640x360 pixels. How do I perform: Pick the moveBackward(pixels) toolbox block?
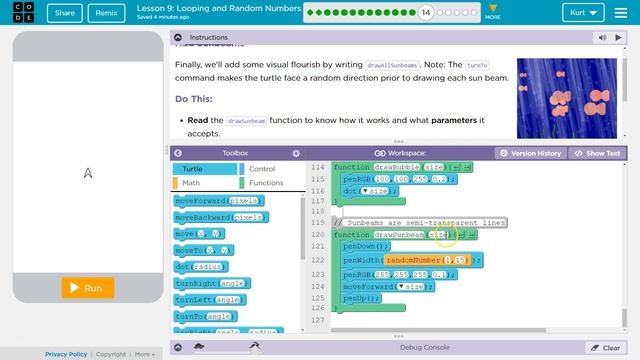pos(221,218)
